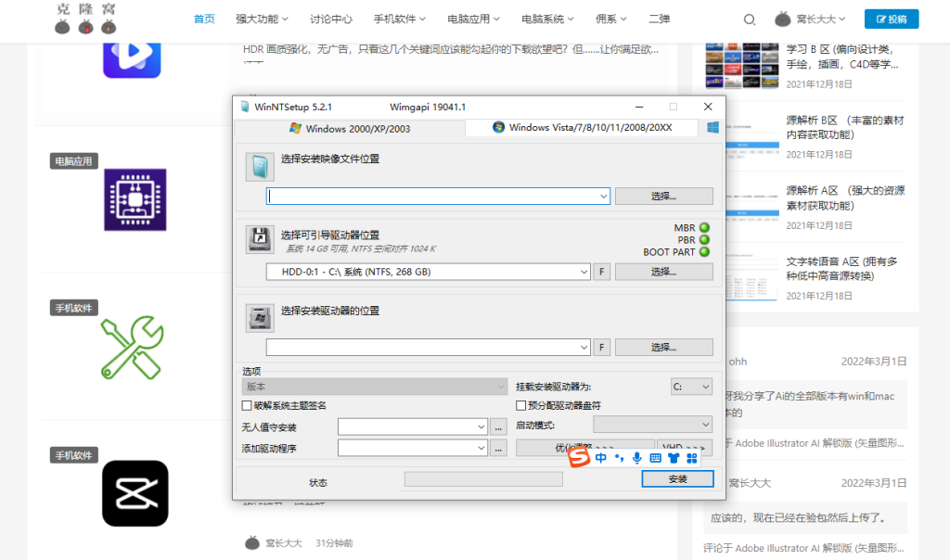
Task: Click the 安装 install button
Action: (677, 479)
